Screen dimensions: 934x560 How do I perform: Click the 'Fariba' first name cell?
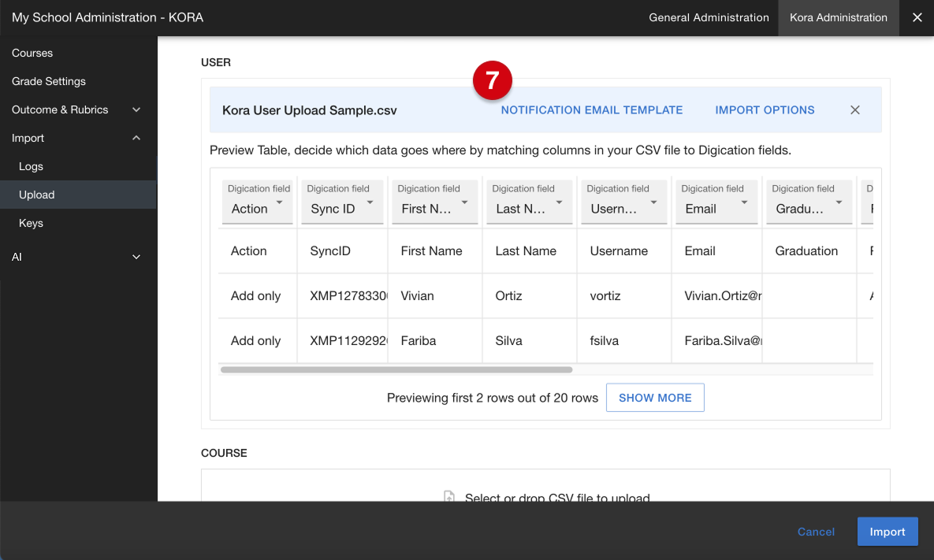point(435,340)
